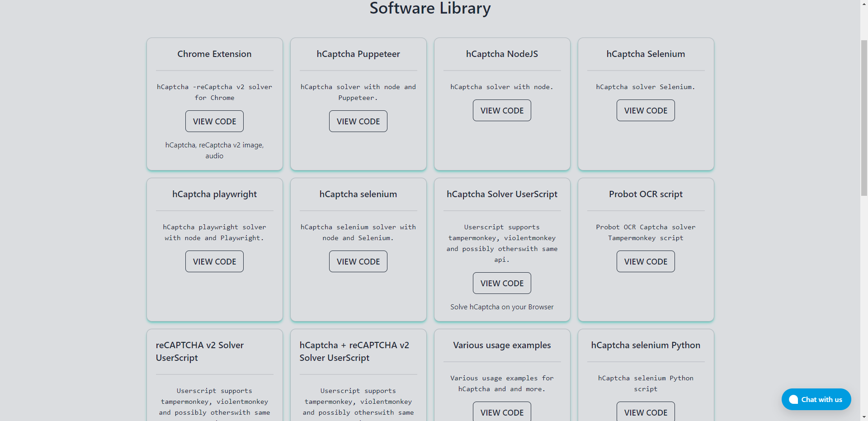Click the hCaptcha Puppeteer card title
Viewport: 868px width, 421px height.
click(x=358, y=54)
